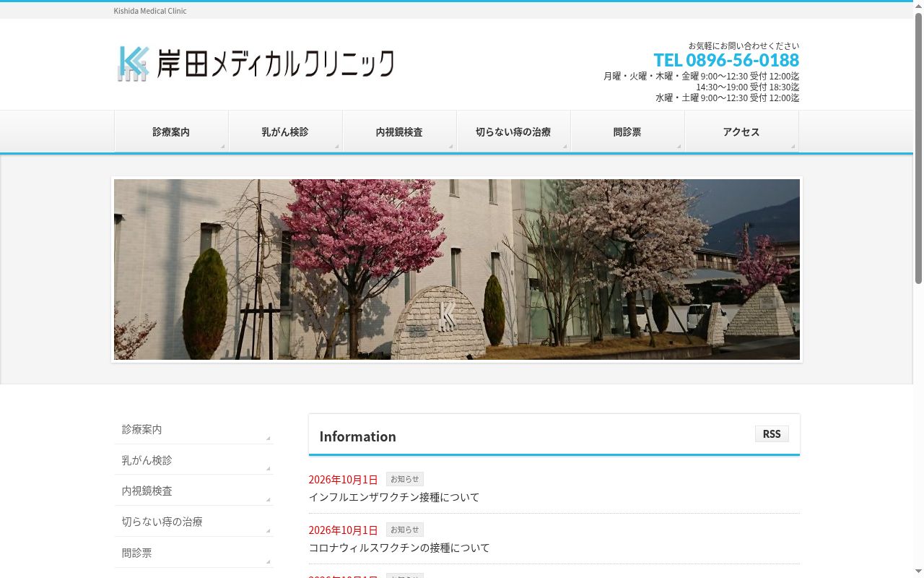The width and height of the screenshot is (924, 578).
Task: Click the Information section heading
Action: [x=358, y=436]
